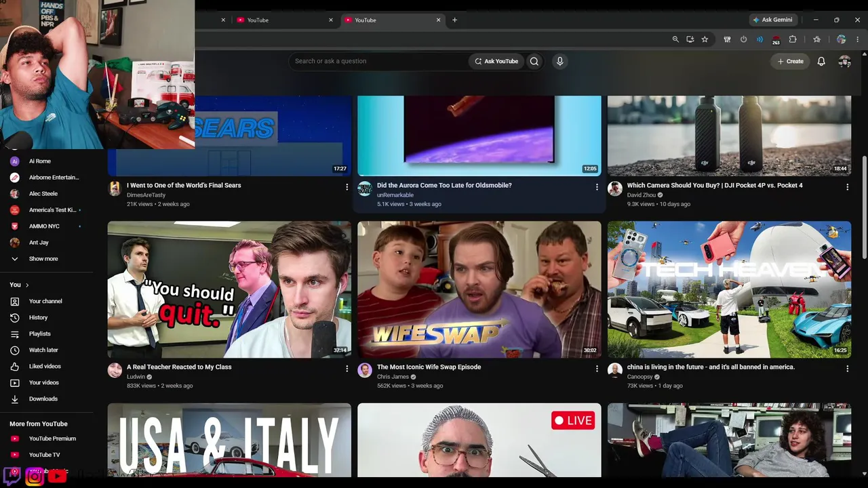Screen dimensions: 868x488
Task: Open the LIVE stream thumbnail
Action: tap(479, 440)
